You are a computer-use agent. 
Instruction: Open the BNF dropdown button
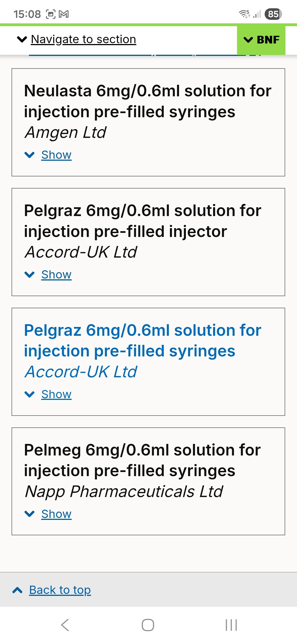(261, 40)
